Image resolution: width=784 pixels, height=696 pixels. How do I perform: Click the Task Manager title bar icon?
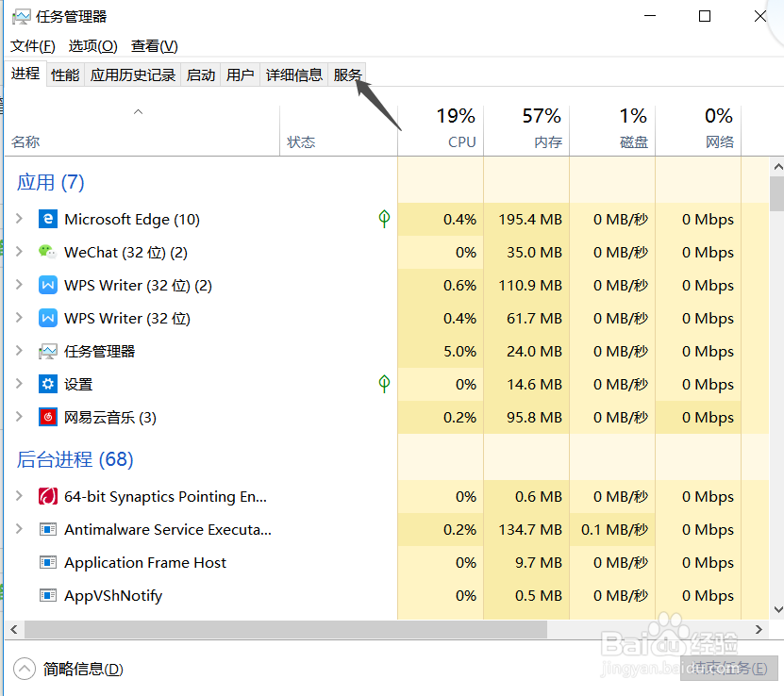coord(21,16)
